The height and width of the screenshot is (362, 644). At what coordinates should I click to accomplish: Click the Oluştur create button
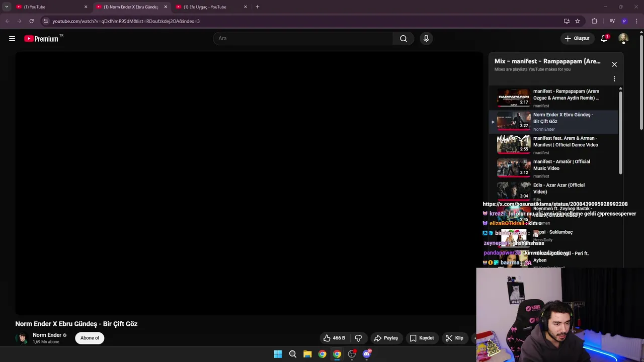(577, 39)
